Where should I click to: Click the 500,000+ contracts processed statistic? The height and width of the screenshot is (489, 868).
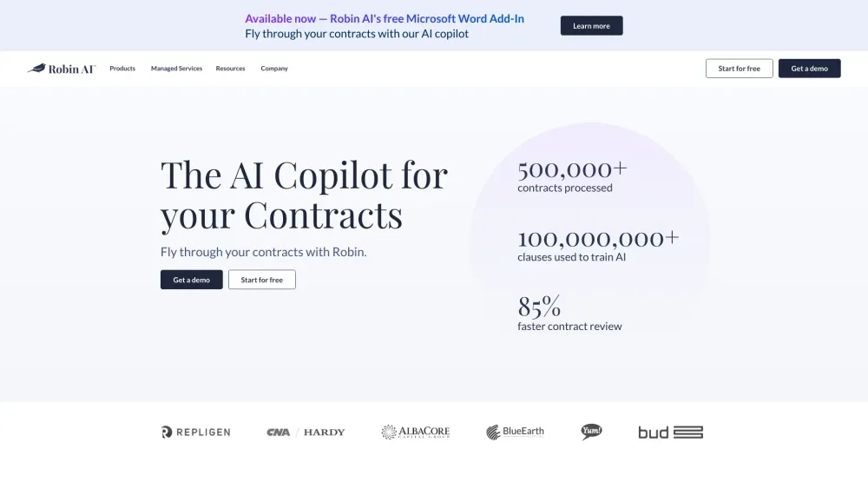tap(572, 176)
